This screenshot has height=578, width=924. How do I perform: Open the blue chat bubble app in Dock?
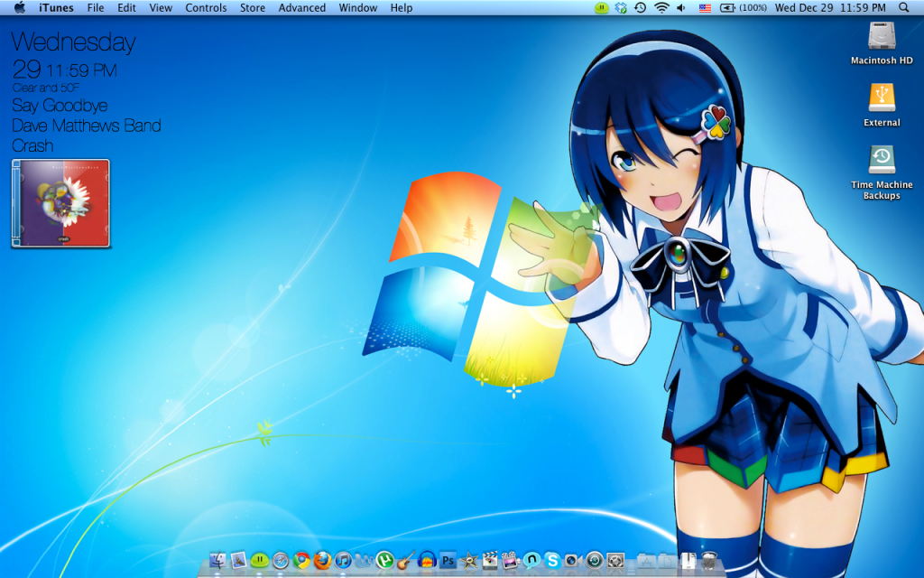(x=531, y=560)
